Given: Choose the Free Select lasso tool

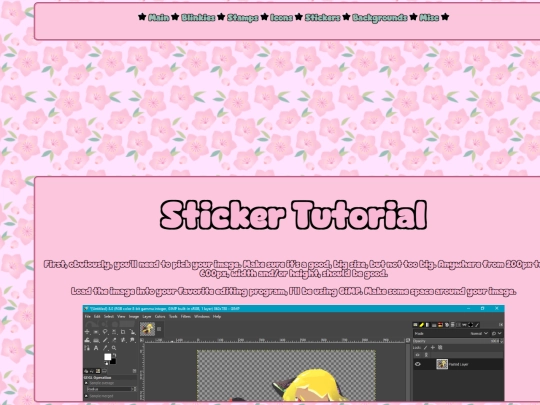Looking at the screenshot, I should pos(105,332).
